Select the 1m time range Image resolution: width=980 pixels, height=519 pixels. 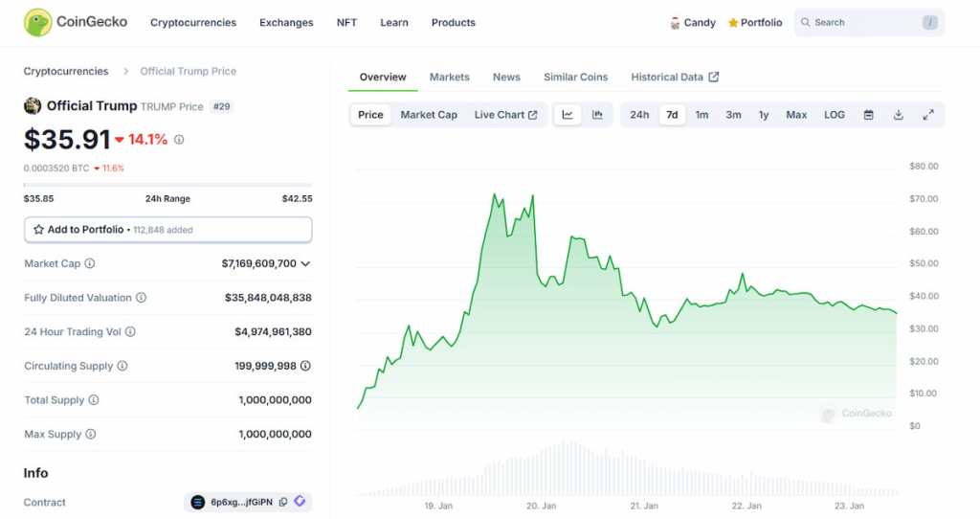pyautogui.click(x=702, y=115)
